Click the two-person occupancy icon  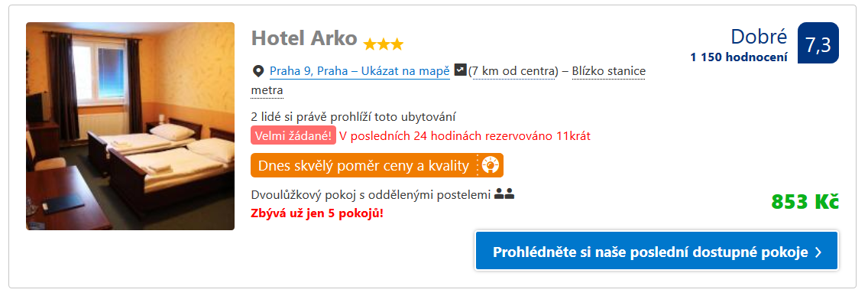click(x=504, y=194)
